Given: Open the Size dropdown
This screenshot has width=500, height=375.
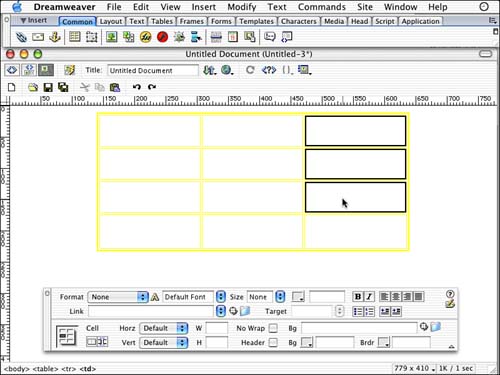Looking at the screenshot, I should click(281, 297).
